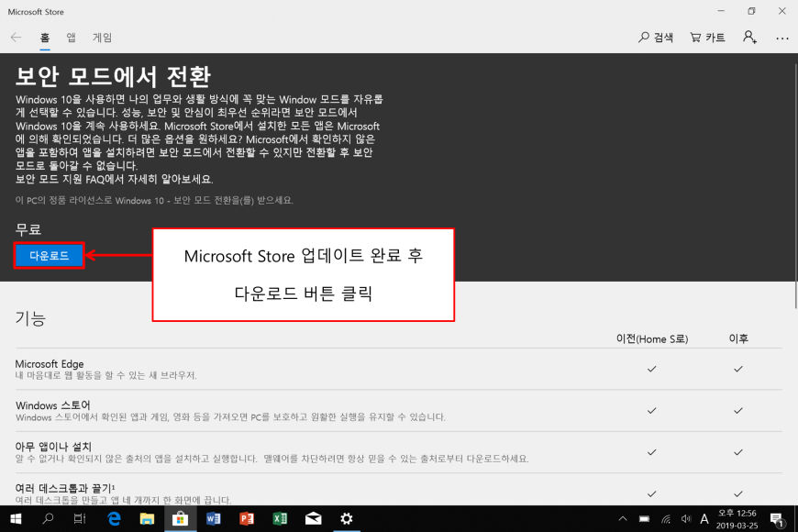Image resolution: width=798 pixels, height=532 pixels.
Task: Open Mail app from taskbar
Action: pos(313,519)
